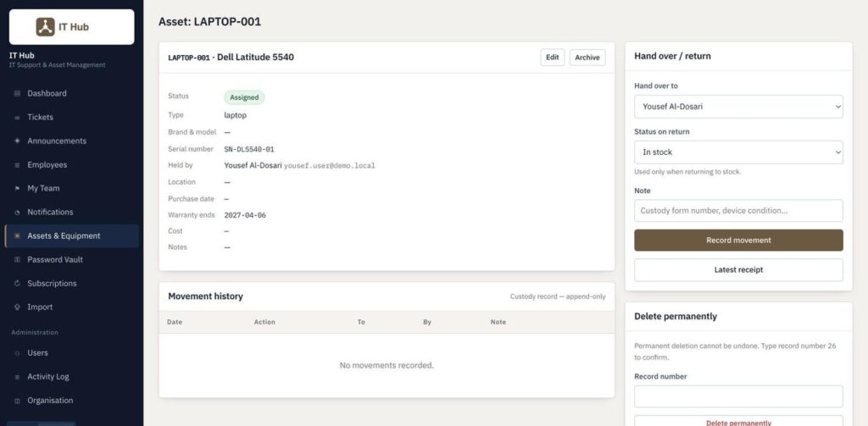Click warranty end date 2027-04-06

[245, 215]
